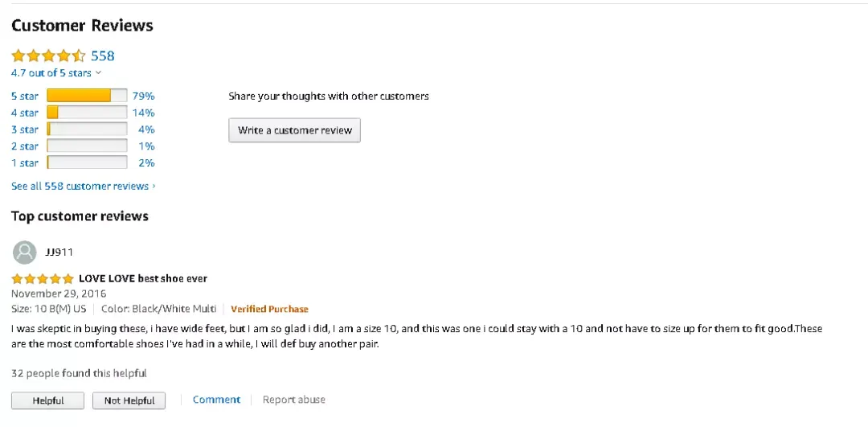Click the 4 star histogram bar
The image size is (868, 427).
[87, 113]
